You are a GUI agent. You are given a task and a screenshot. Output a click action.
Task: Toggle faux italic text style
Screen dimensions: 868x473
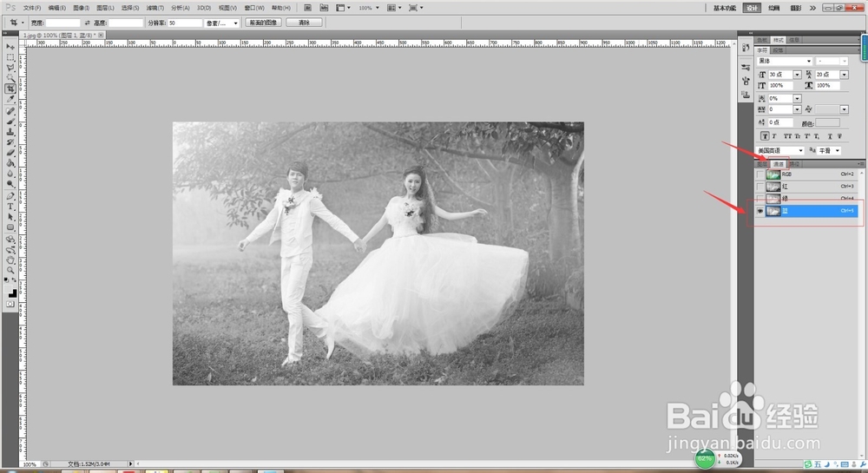click(774, 136)
